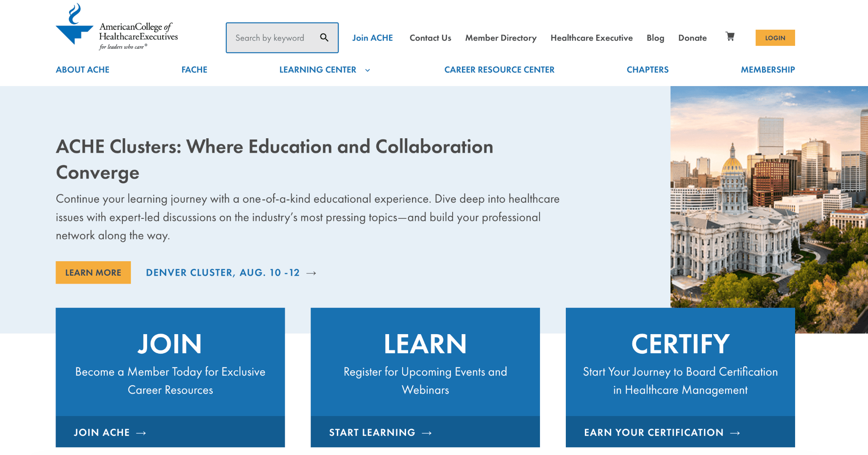Screen dimensions: 868x455
Task: Open the Contact Us link
Action: [430, 38]
